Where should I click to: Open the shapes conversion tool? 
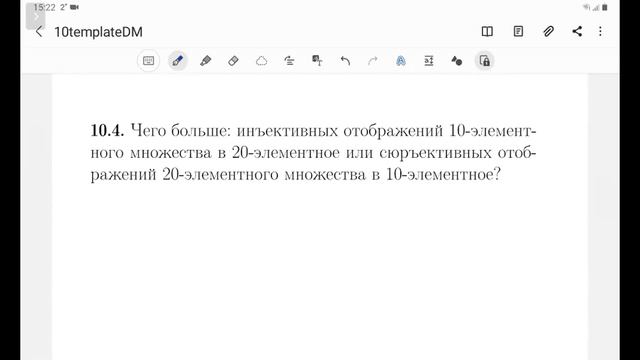coord(456,61)
